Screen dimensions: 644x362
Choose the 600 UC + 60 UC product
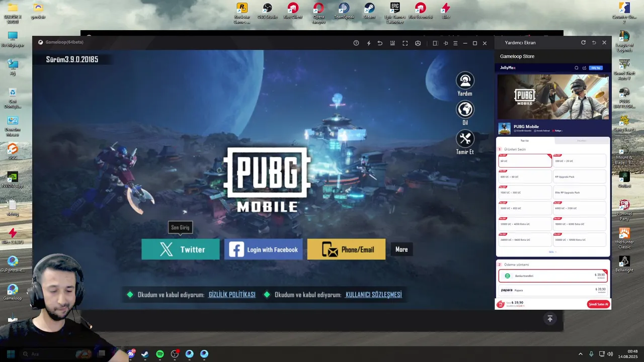pyautogui.click(x=525, y=176)
